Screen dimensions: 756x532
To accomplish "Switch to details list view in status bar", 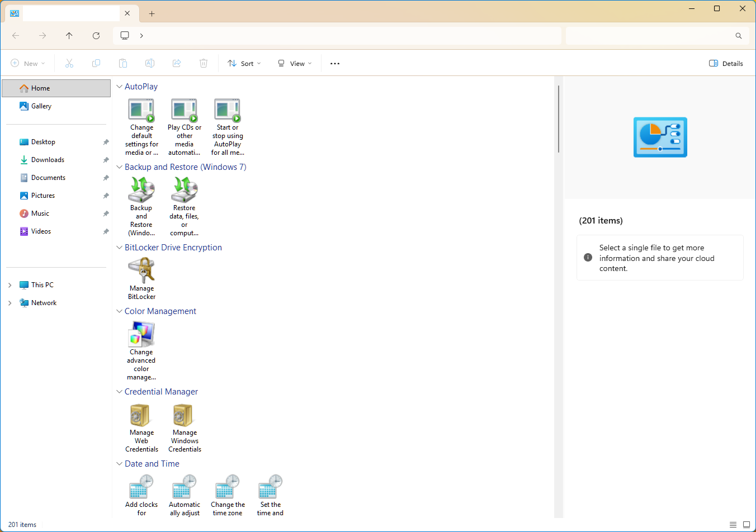I will 733,525.
